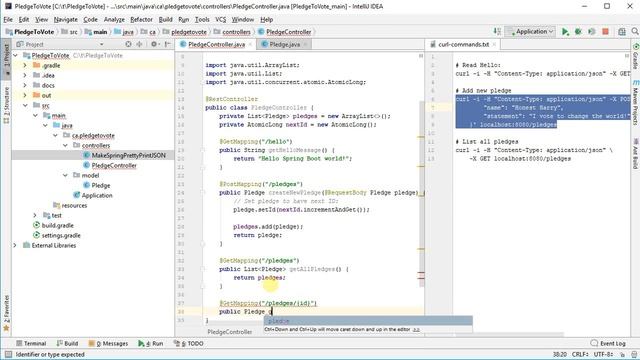This screenshot has height=360, width=640.
Task: Open Project Structure icon in toolbar
Action: 622,32
